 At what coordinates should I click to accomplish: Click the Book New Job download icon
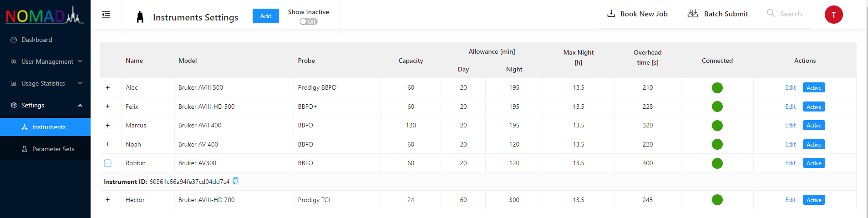click(x=611, y=14)
